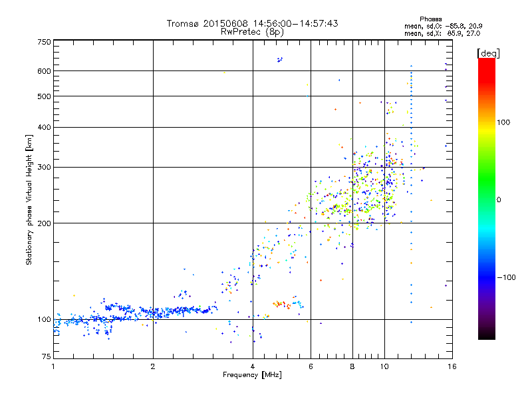Click the 'Phases' header label
532x399 pixels.
click(x=430, y=19)
